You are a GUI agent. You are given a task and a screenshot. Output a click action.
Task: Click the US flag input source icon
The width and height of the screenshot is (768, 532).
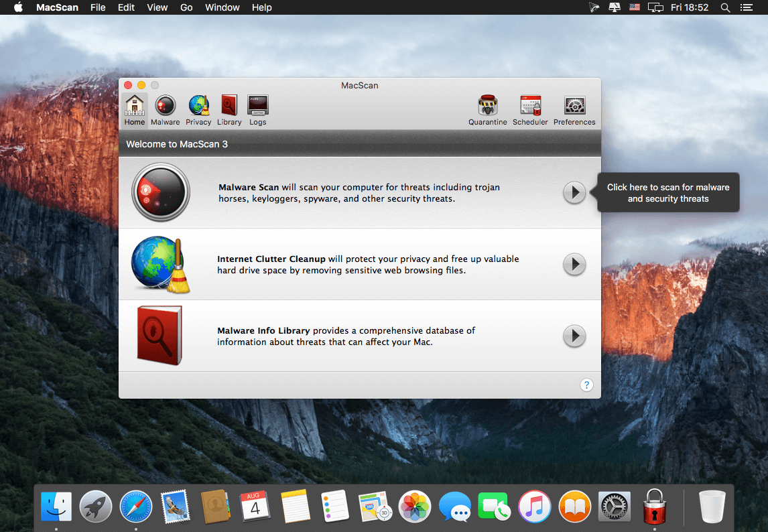click(x=634, y=7)
